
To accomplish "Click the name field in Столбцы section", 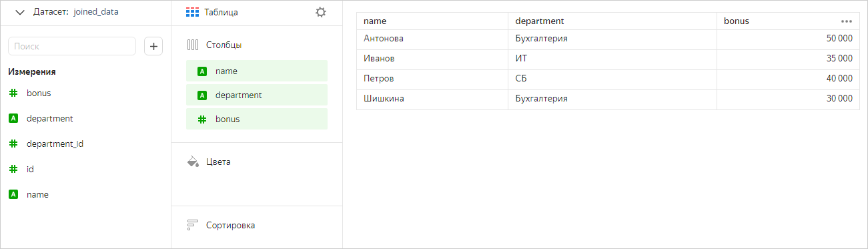I will pos(257,71).
